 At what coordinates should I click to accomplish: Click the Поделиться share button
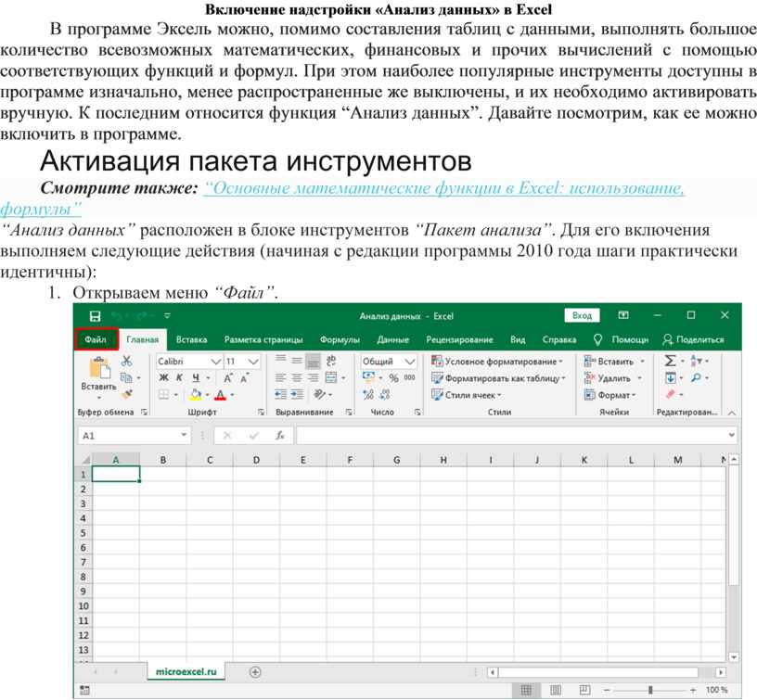tap(694, 339)
